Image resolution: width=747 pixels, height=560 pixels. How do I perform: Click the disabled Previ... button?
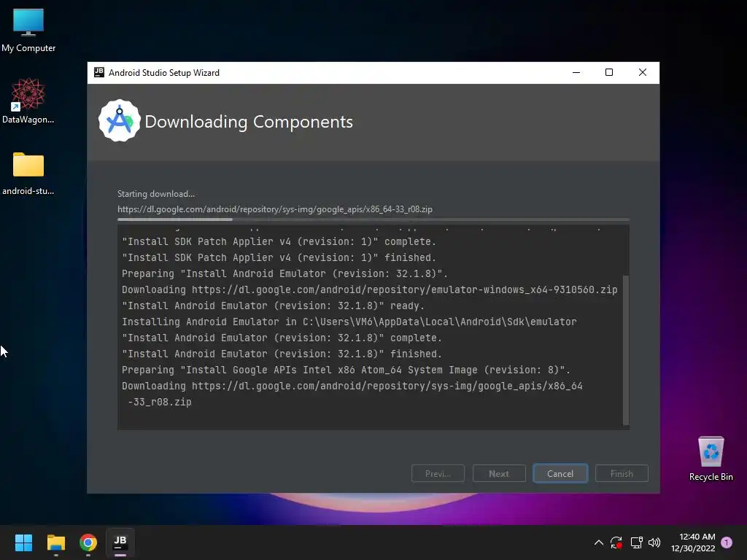(x=438, y=473)
